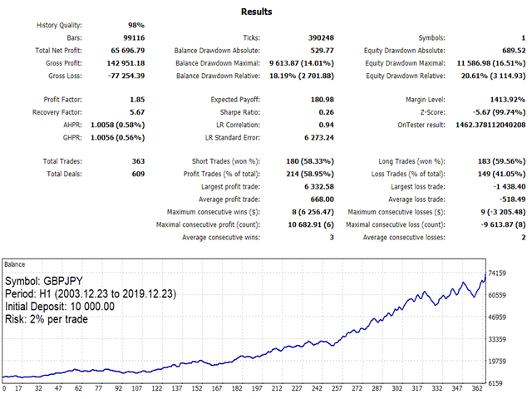Click the Profit Factor value 1.85
Image resolution: width=532 pixels, height=399 pixels.
pyautogui.click(x=137, y=100)
